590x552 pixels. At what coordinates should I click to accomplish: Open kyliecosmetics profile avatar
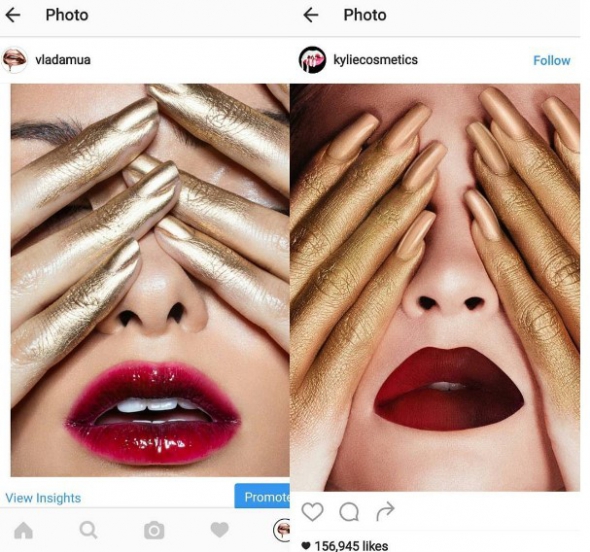coord(312,60)
